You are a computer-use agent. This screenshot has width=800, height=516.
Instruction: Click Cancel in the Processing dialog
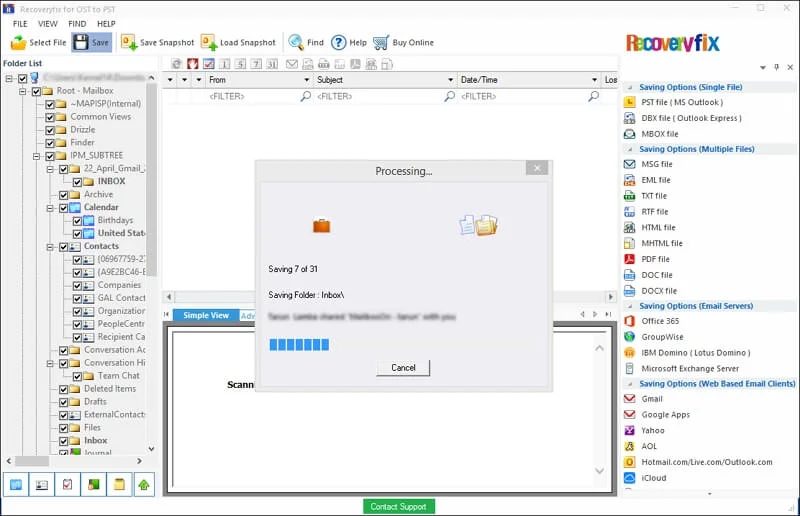click(403, 367)
